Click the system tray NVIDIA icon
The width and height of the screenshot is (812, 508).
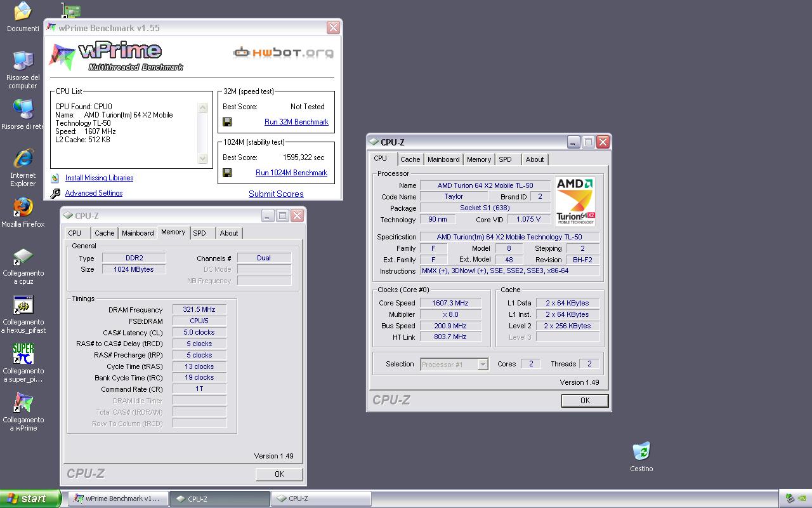point(801,498)
